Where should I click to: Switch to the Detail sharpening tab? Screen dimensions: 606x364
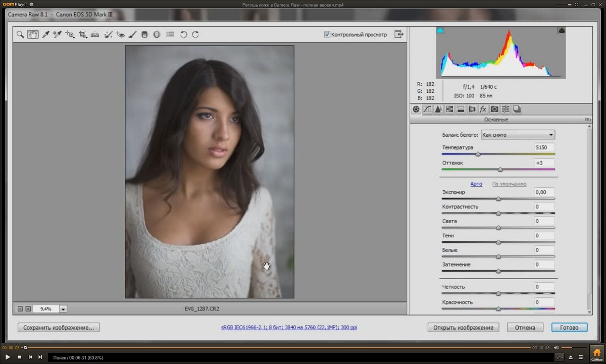(438, 109)
